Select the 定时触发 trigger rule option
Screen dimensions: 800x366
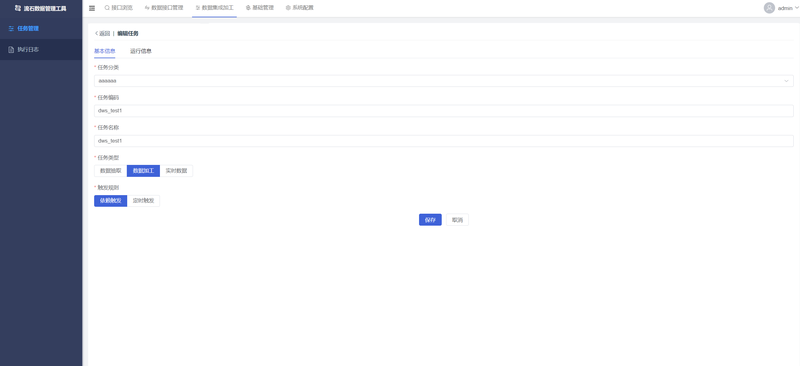[143, 201]
